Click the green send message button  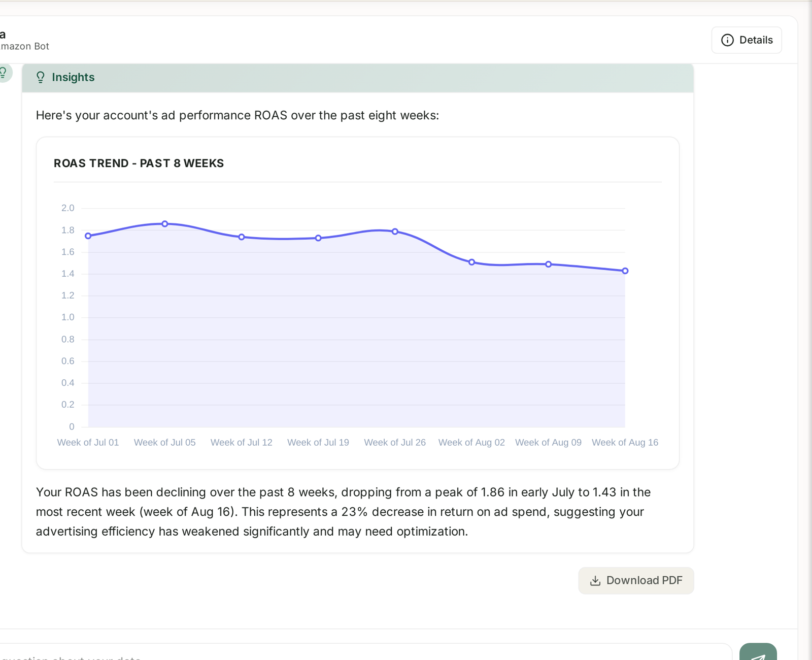pos(758,652)
